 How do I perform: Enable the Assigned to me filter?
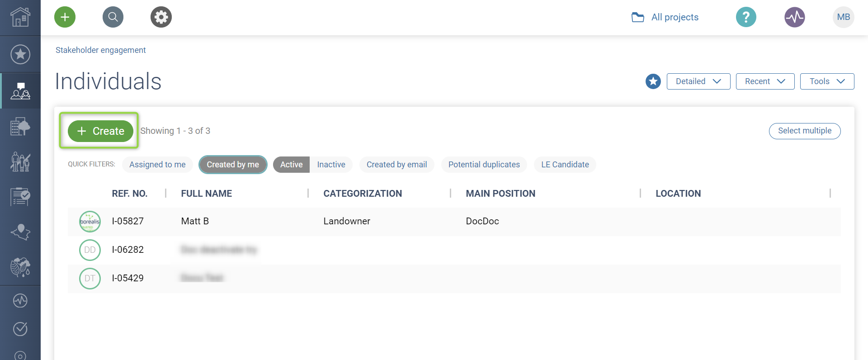click(x=157, y=165)
